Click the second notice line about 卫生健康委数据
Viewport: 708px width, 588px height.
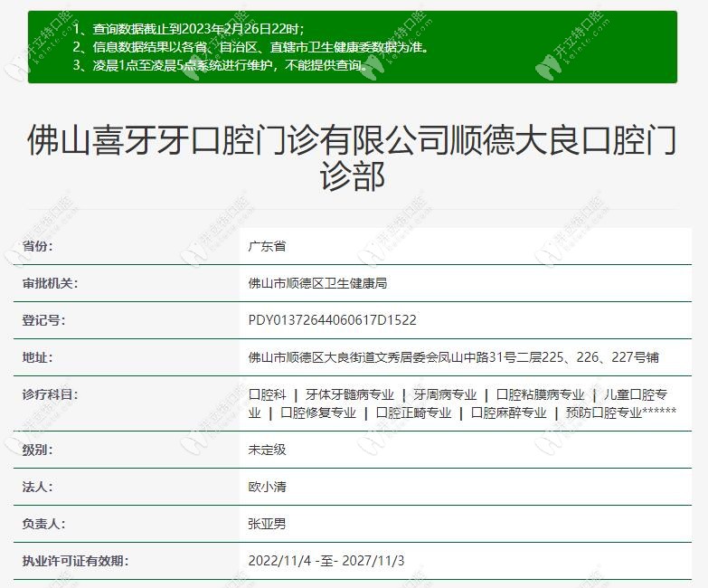click(x=250, y=47)
